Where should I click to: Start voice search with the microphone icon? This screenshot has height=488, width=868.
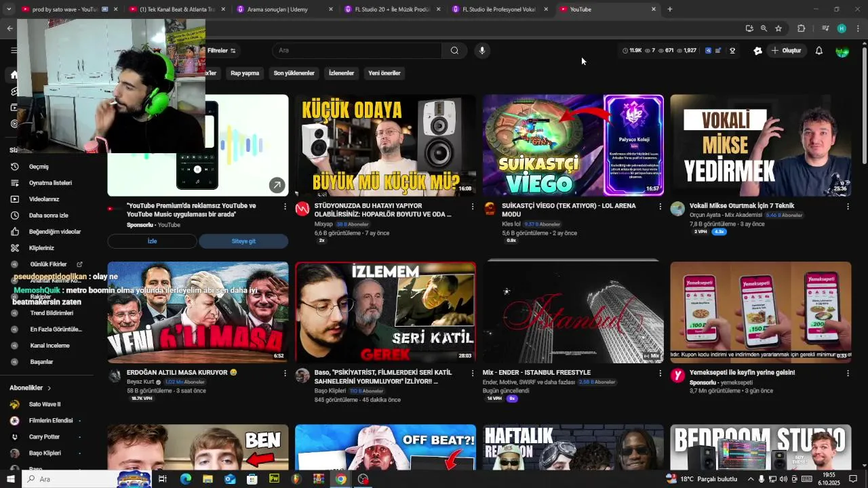click(x=482, y=50)
